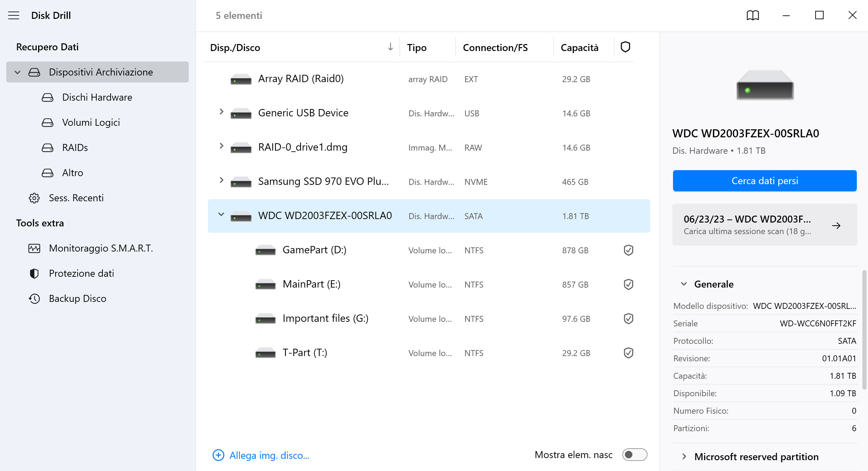Click the Generic USB Device disk icon
This screenshot has height=471, width=868.
241,114
